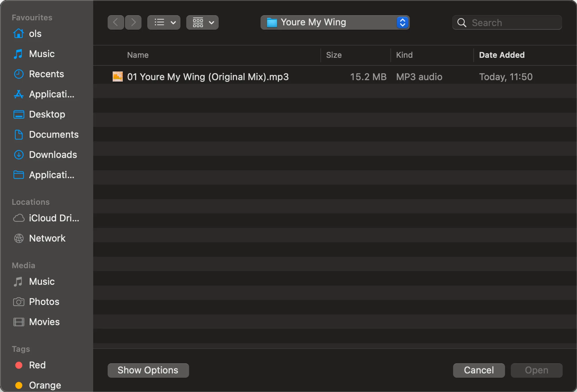Screen dimensions: 577x392
Task: Go to Recents in the sidebar
Action: click(46, 74)
